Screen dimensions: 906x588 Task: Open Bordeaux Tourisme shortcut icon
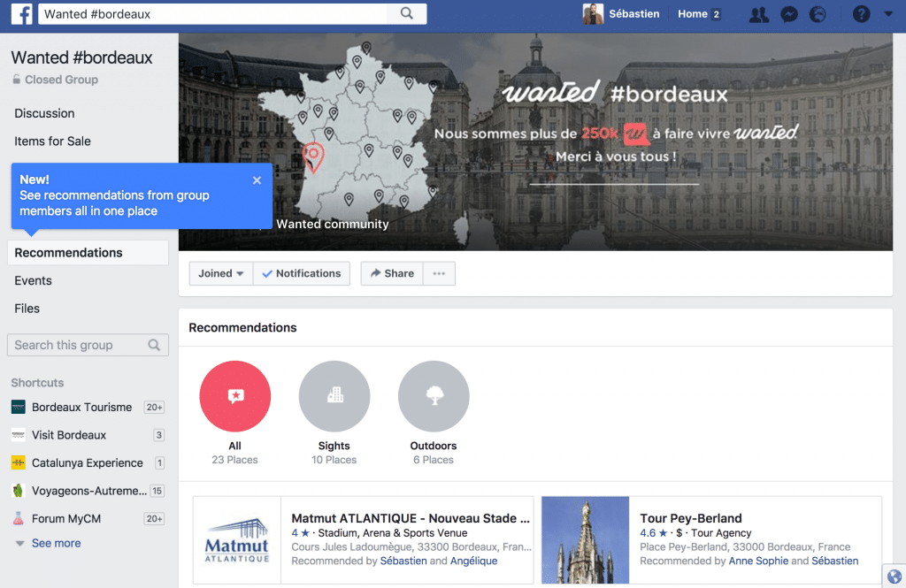pos(19,408)
